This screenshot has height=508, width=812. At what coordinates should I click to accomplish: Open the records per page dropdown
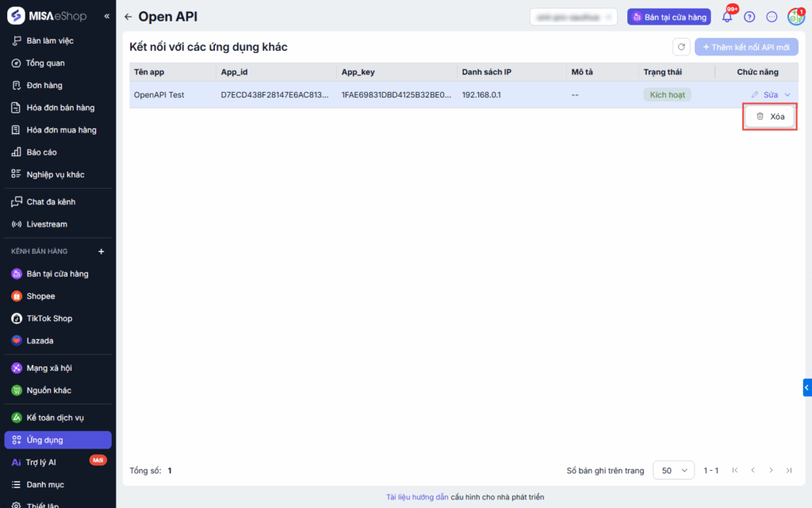tap(673, 470)
